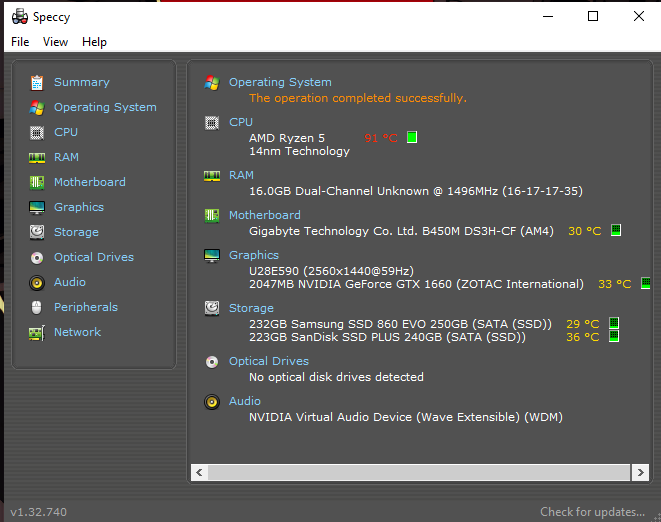Click the Audio speaker icon in sidebar
The image size is (661, 522).
click(37, 283)
